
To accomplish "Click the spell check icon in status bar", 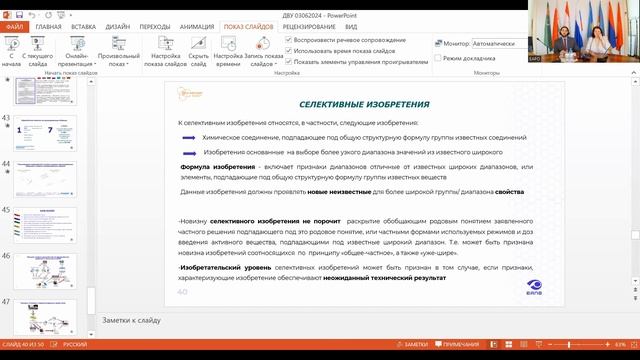I will pos(53,344).
